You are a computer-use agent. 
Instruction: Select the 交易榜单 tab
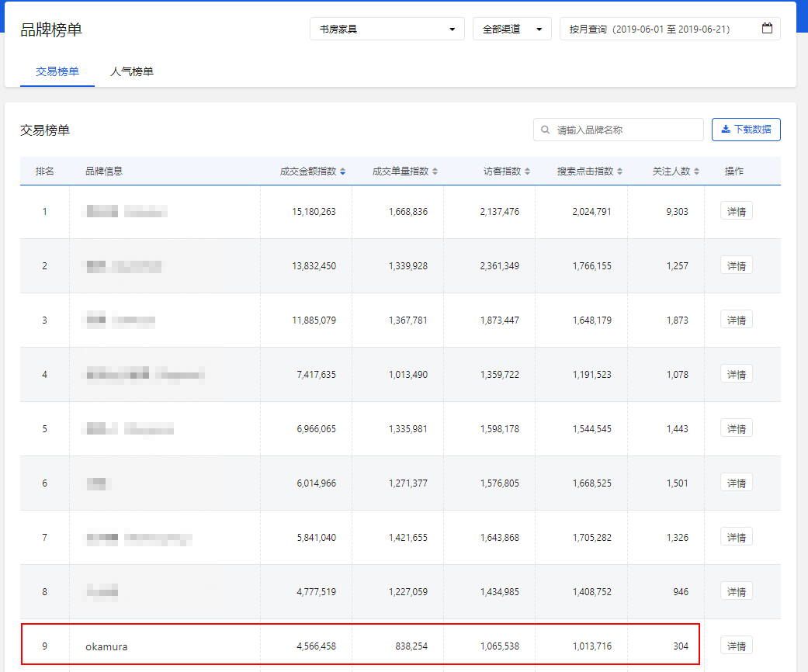57,71
